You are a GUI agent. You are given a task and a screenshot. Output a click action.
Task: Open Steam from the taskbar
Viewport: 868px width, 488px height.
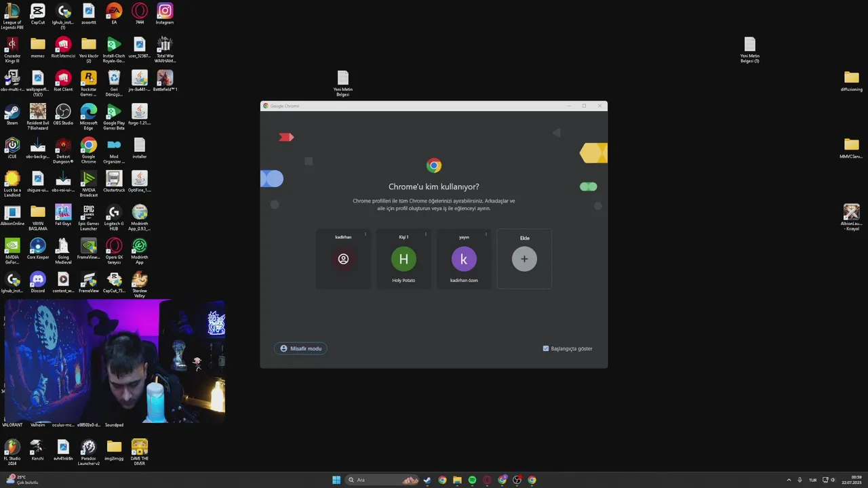pos(427,480)
